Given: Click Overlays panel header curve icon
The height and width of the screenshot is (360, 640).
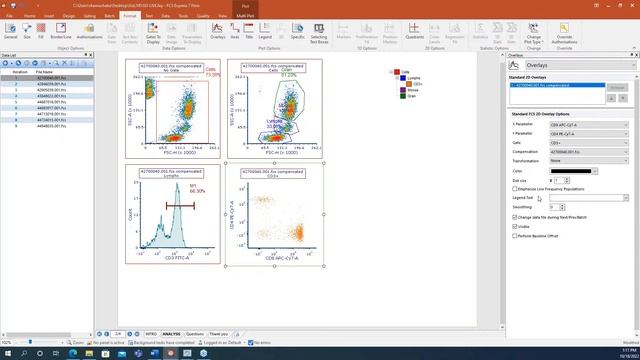Looking at the screenshot, I should [514, 65].
